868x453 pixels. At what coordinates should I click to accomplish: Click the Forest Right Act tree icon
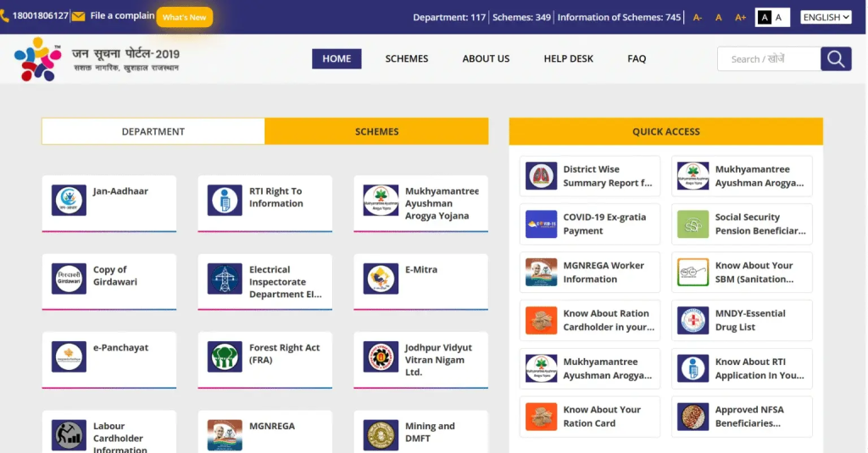click(x=225, y=356)
